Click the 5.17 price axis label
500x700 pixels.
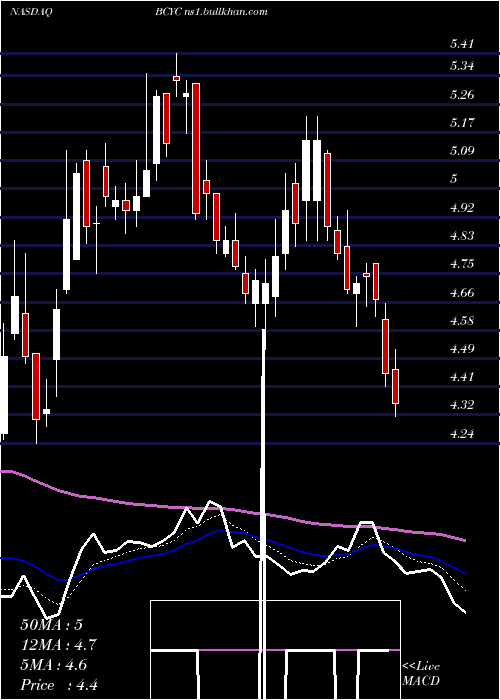pyautogui.click(x=462, y=122)
